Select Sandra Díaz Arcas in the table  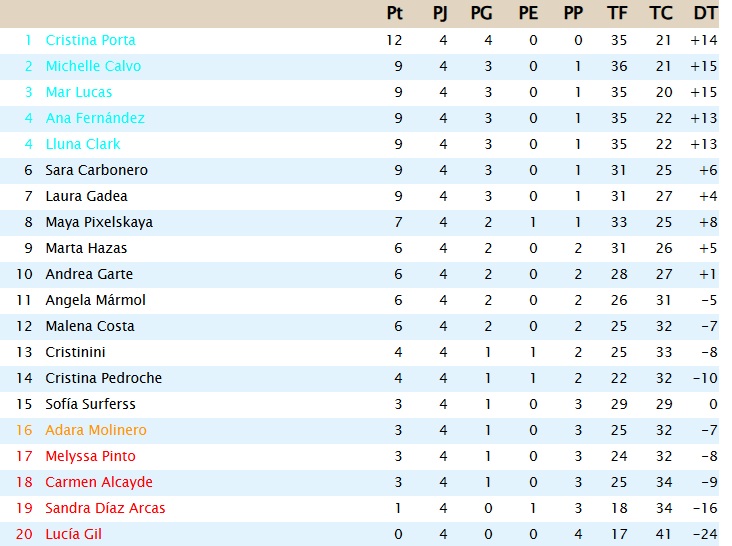point(105,508)
